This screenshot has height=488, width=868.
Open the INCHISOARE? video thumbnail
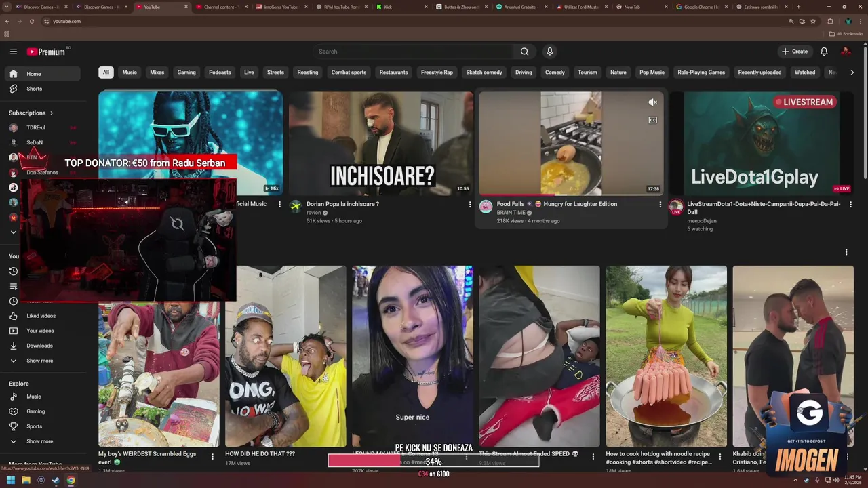tap(381, 144)
